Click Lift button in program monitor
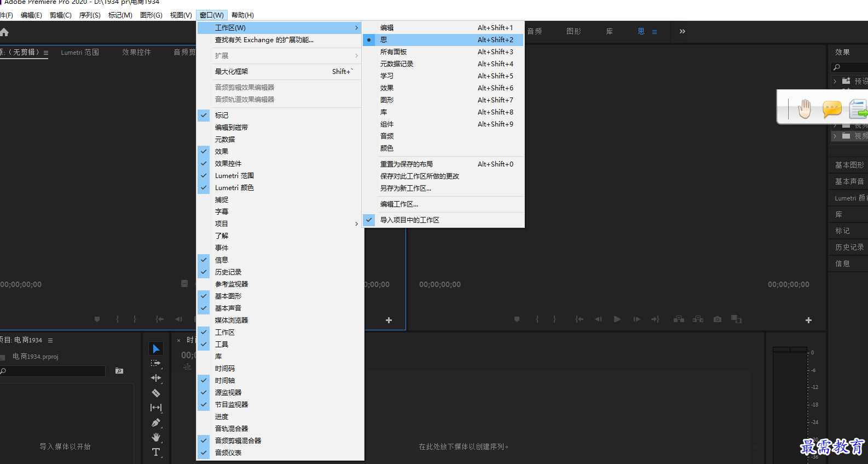The width and height of the screenshot is (868, 464). tap(679, 319)
